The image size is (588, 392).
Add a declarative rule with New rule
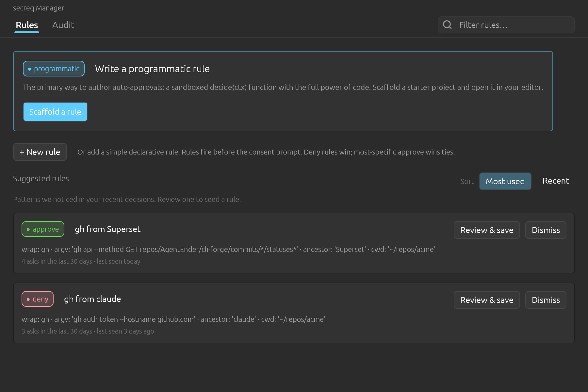(40, 152)
